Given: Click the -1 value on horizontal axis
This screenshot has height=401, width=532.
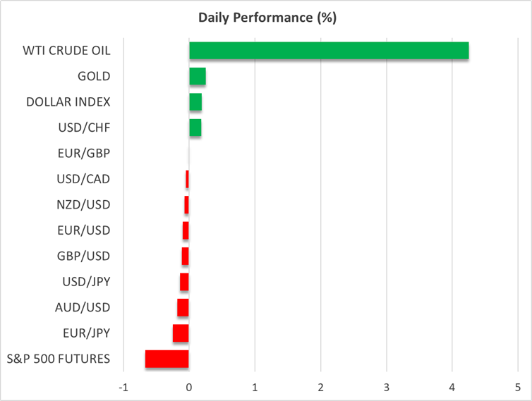Looking at the screenshot, I should (123, 387).
